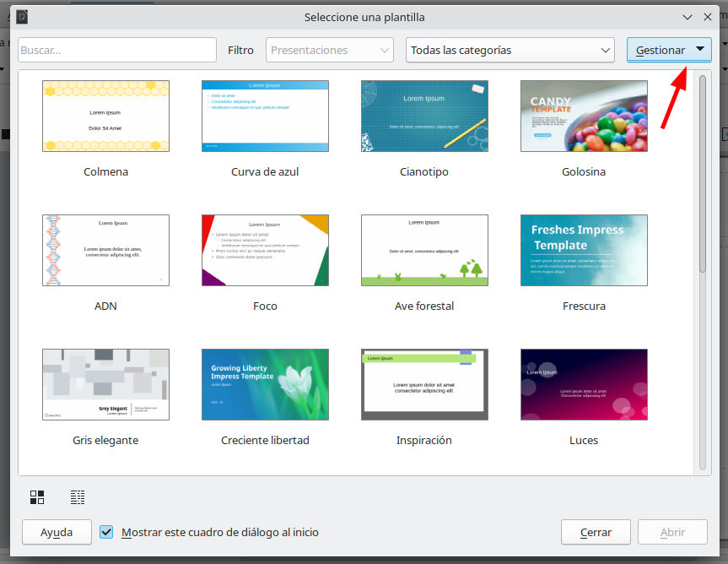Select the ADN template thumbnail
The image size is (728, 564).
pos(105,251)
